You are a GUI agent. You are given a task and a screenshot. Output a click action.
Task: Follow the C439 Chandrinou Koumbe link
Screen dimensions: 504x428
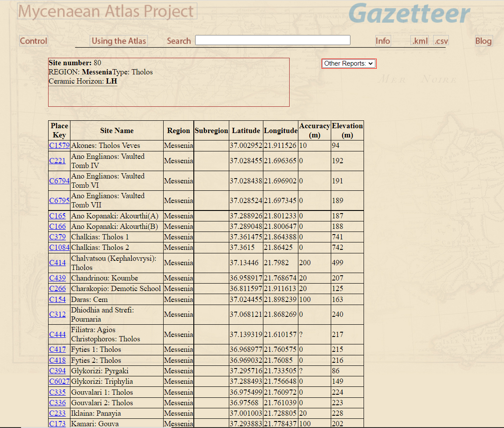tap(57, 278)
